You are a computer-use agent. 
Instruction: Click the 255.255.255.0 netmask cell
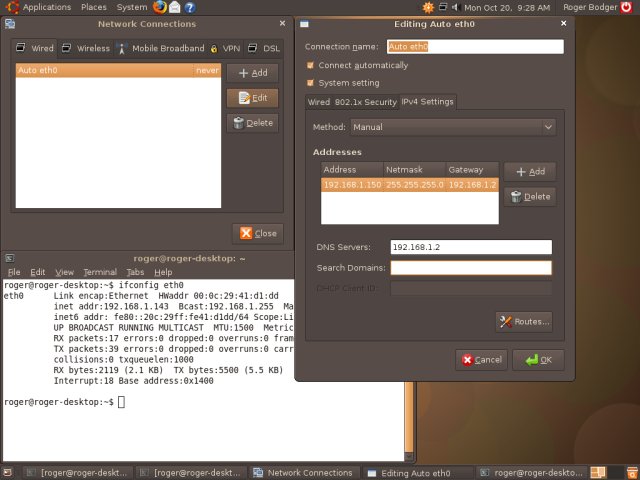(415, 185)
